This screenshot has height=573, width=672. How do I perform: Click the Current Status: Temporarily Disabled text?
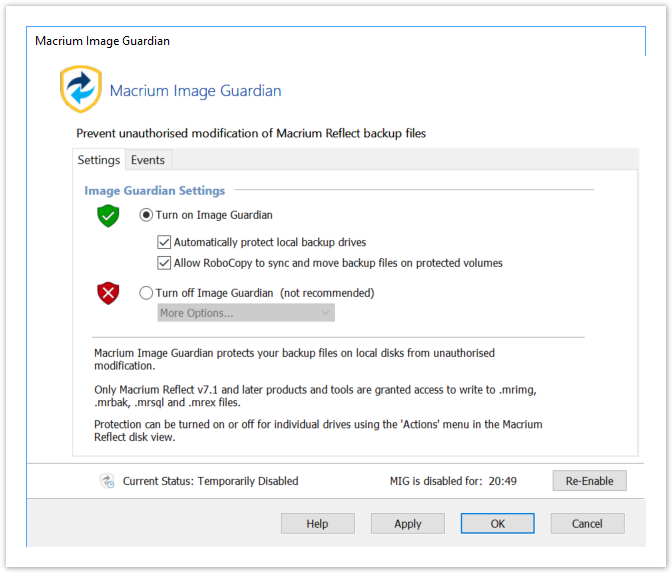[210, 481]
